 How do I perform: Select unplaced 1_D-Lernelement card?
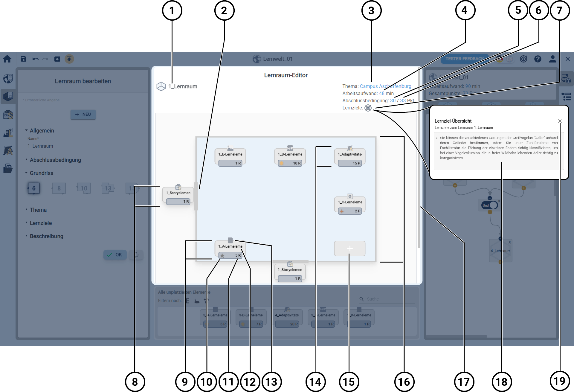click(359, 317)
